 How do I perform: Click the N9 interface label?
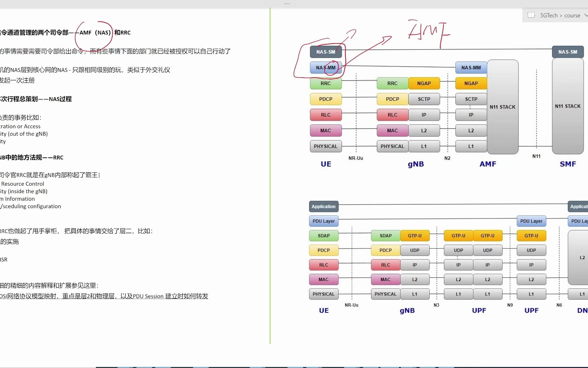[x=510, y=305]
